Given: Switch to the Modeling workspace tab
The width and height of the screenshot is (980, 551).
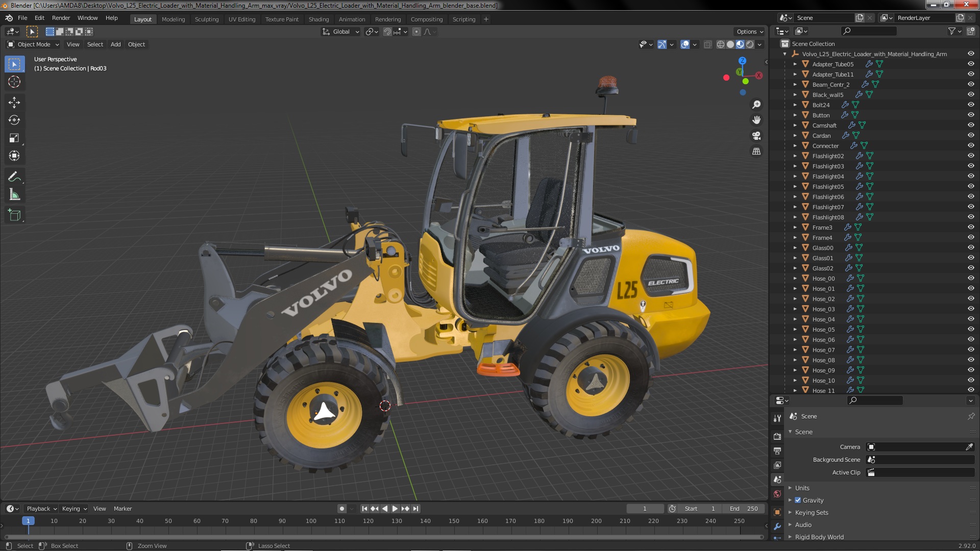Looking at the screenshot, I should point(173,19).
